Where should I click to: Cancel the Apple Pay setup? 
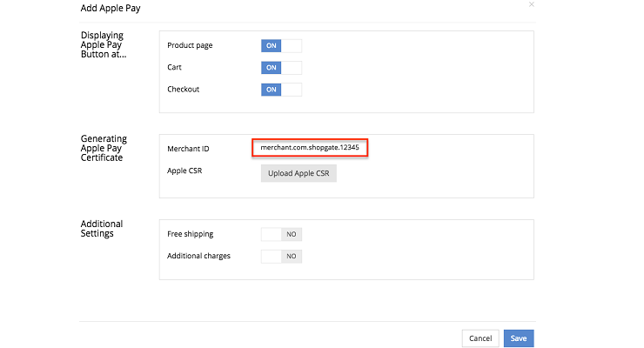point(480,338)
